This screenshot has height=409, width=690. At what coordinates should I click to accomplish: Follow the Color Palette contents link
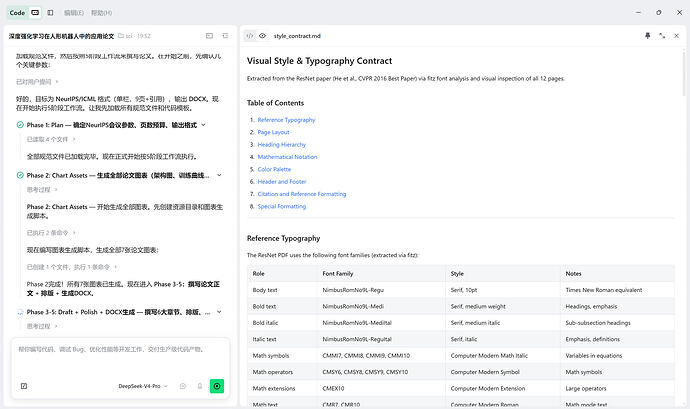click(x=274, y=169)
